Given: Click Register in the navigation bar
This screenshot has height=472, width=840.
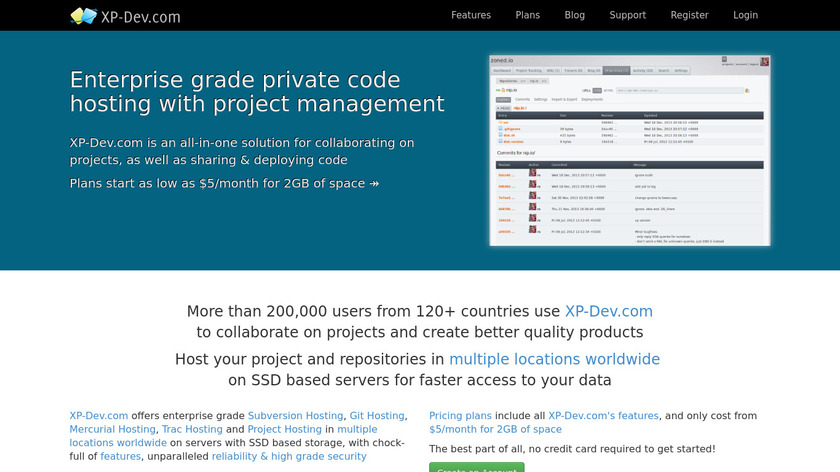Looking at the screenshot, I should click(x=689, y=15).
